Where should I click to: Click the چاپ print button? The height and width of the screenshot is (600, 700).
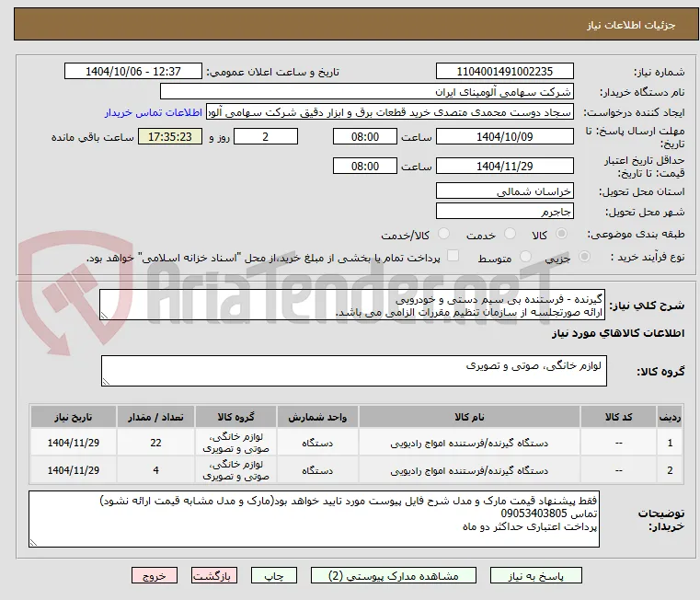point(274,575)
